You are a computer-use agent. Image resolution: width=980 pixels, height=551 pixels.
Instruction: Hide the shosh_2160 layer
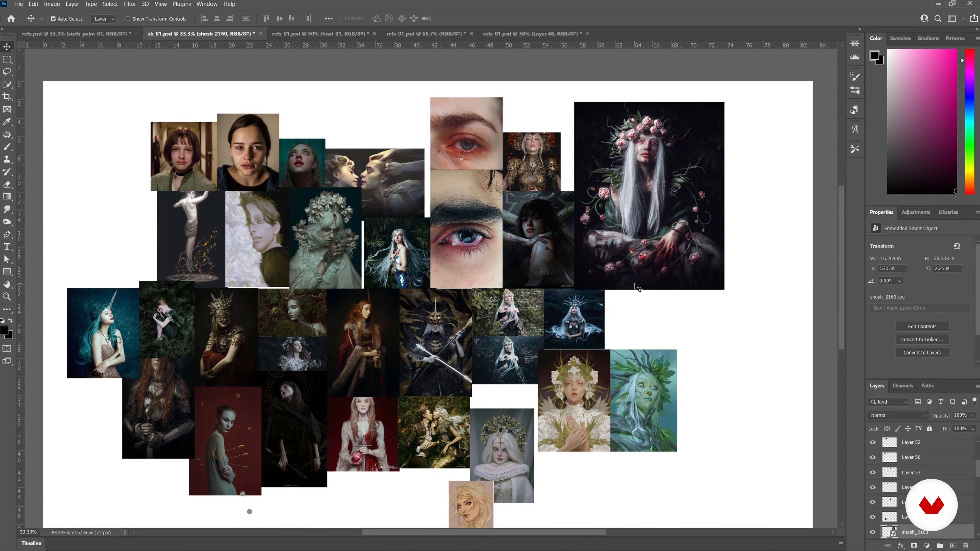873,532
